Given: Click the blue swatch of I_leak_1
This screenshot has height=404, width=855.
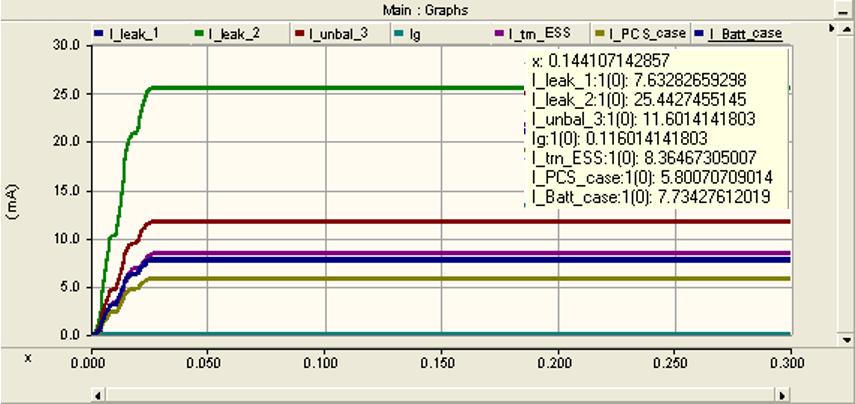Looking at the screenshot, I should pos(99,34).
